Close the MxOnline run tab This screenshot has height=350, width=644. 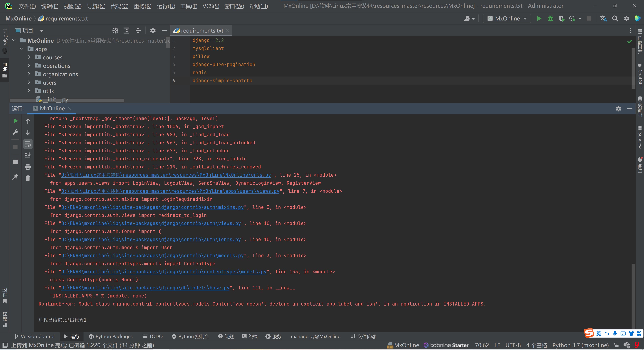70,109
